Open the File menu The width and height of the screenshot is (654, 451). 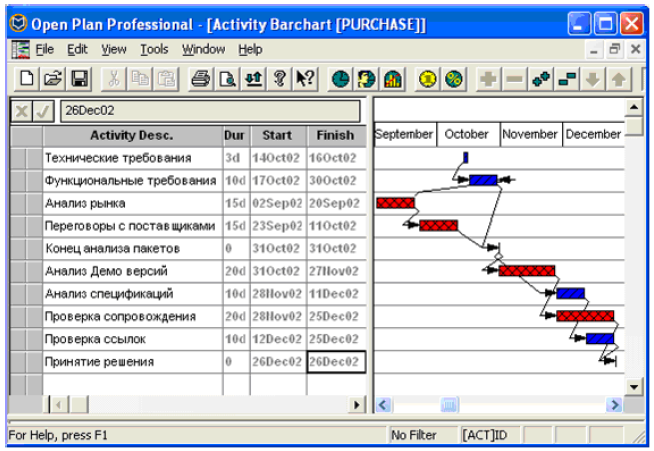(45, 49)
